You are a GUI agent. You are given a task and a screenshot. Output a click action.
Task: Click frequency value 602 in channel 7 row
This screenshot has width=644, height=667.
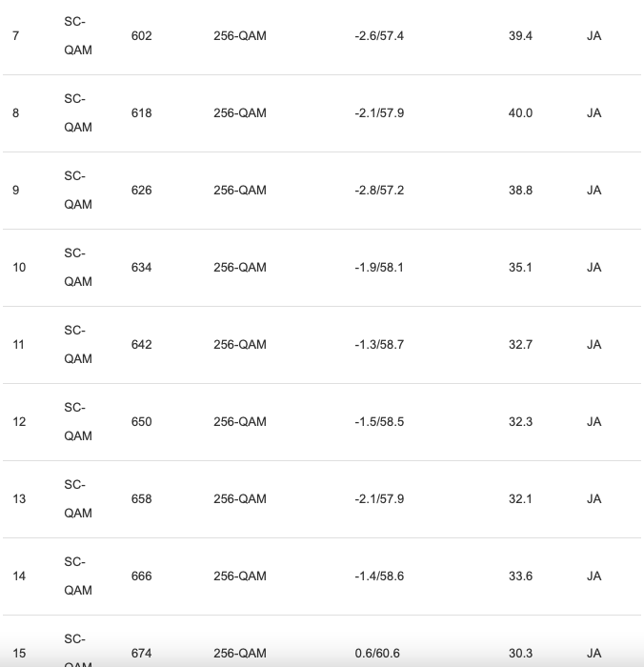(x=142, y=36)
